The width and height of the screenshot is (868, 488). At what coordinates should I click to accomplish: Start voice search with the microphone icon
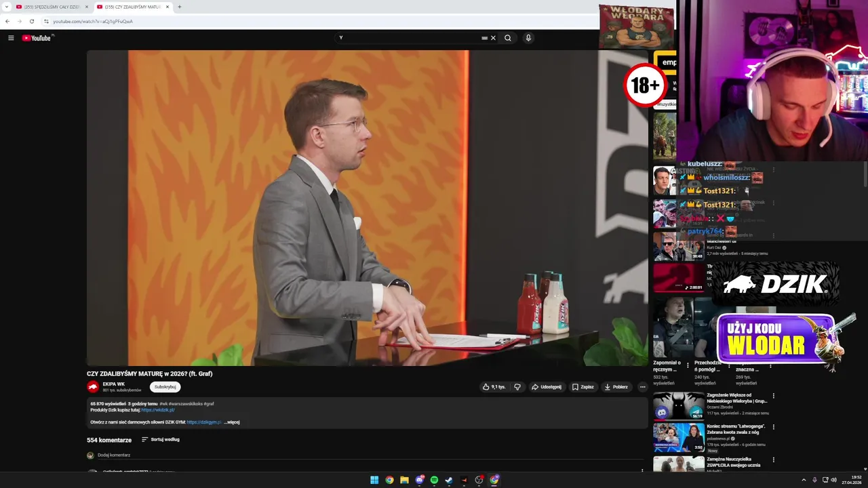528,38
